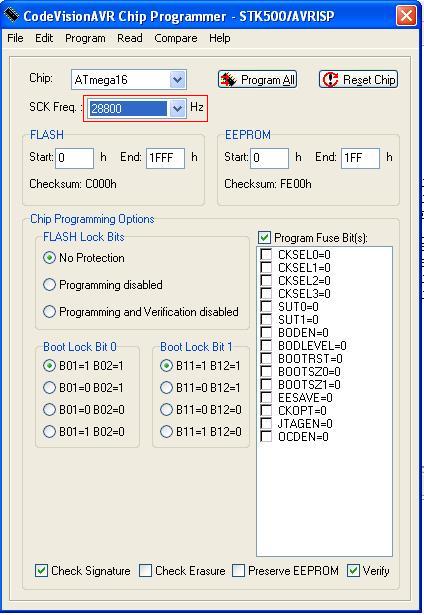Click the EEPROM checksum text FE00h
The image size is (424, 615).
[x=296, y=184]
